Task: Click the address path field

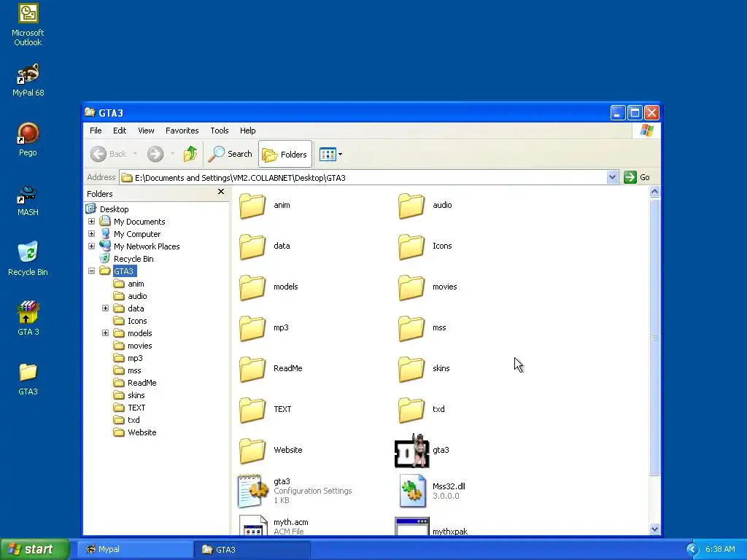Action: [x=363, y=178]
